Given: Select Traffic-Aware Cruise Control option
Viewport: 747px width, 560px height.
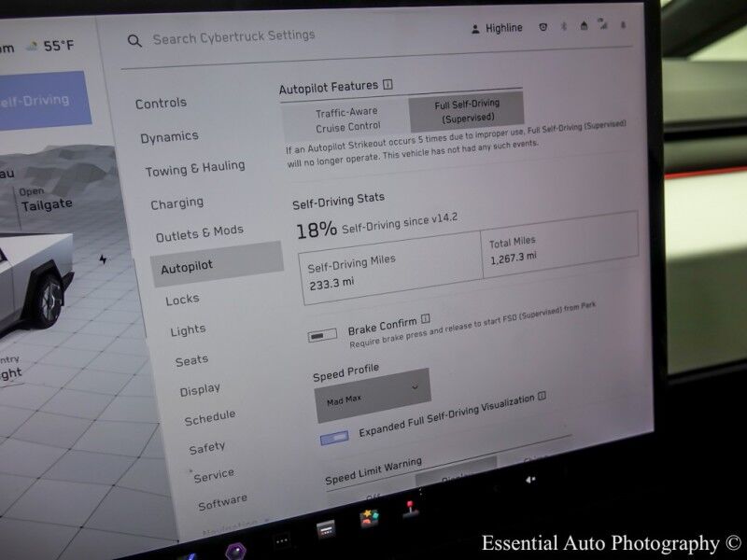Looking at the screenshot, I should [x=347, y=119].
